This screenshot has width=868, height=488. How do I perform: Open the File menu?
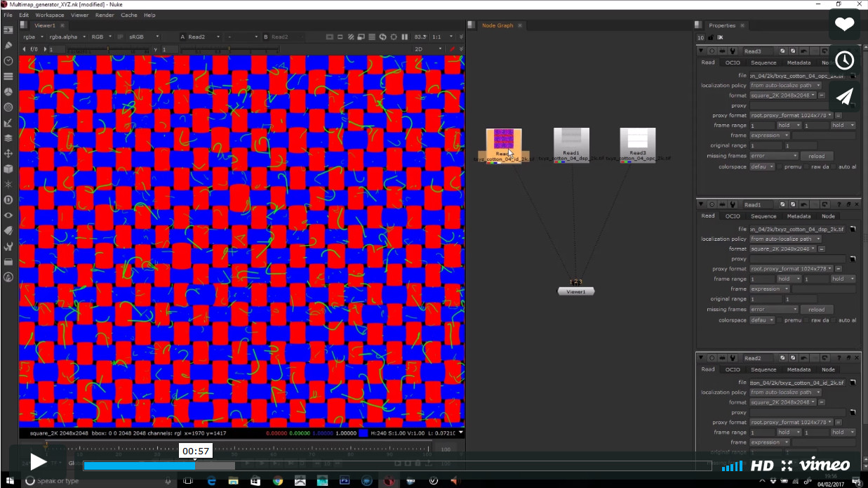point(8,15)
